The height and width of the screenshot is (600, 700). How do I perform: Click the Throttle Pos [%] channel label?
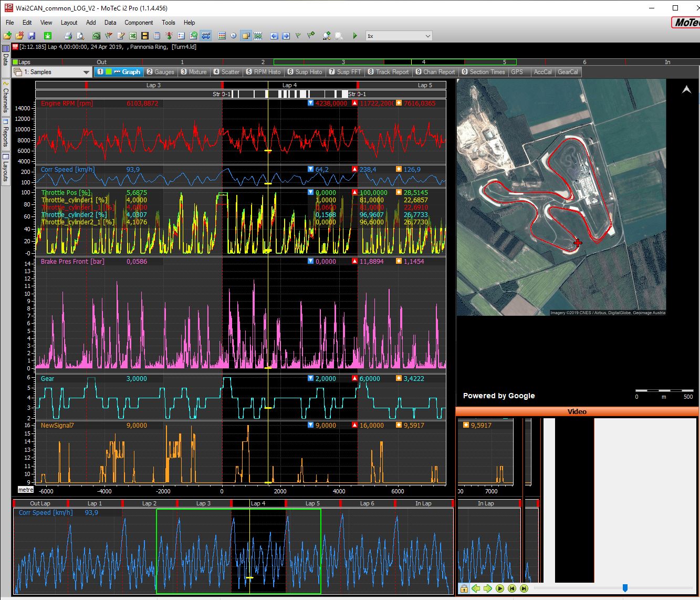pos(66,193)
